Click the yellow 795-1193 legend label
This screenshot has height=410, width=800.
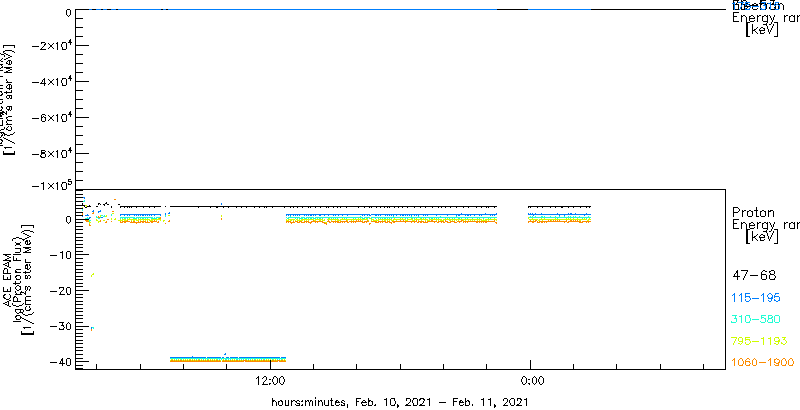tap(760, 341)
